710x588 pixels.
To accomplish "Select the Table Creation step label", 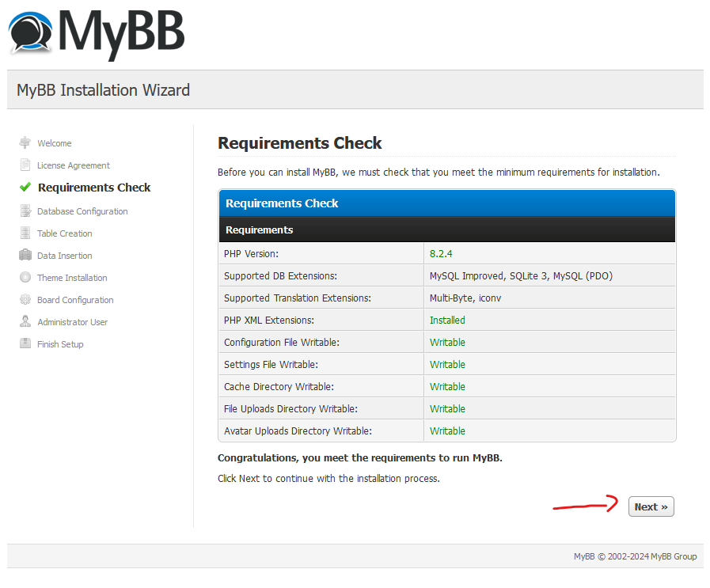I will [65, 233].
